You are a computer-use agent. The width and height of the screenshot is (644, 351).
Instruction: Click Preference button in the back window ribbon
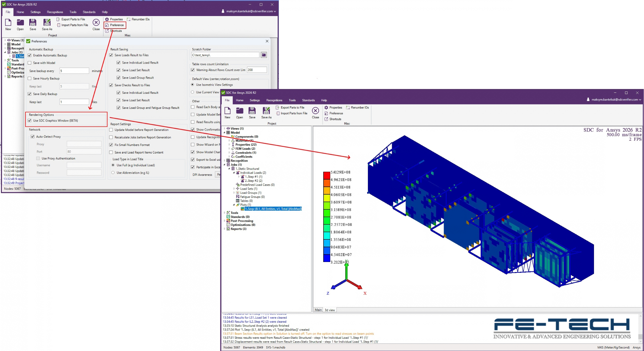114,25
